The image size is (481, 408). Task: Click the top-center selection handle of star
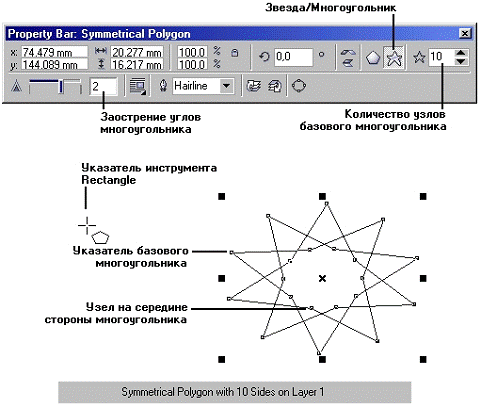coord(322,196)
